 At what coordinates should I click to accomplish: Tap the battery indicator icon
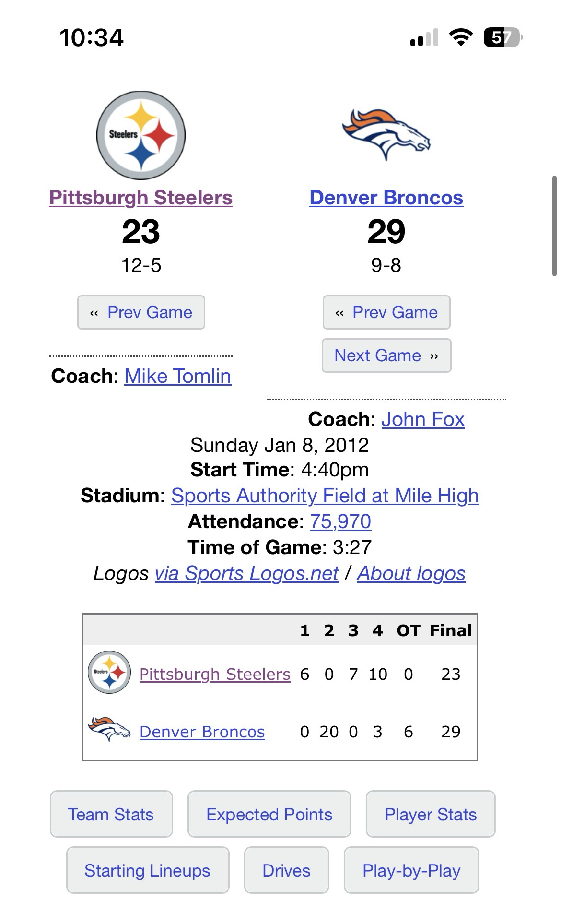pyautogui.click(x=502, y=37)
